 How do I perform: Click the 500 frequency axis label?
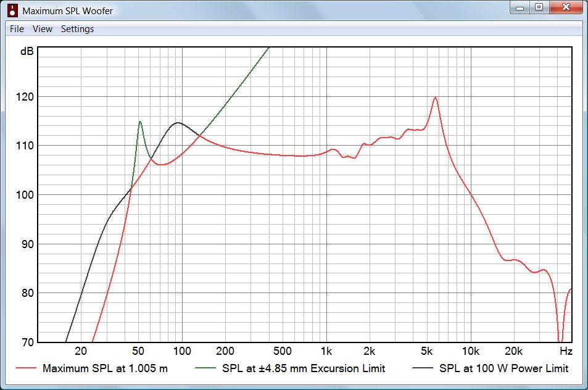pos(283,351)
